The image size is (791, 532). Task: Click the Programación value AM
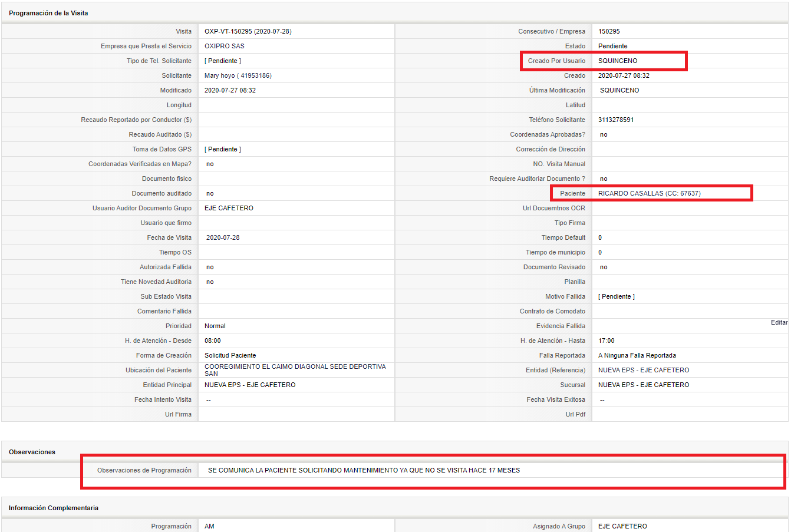(209, 526)
